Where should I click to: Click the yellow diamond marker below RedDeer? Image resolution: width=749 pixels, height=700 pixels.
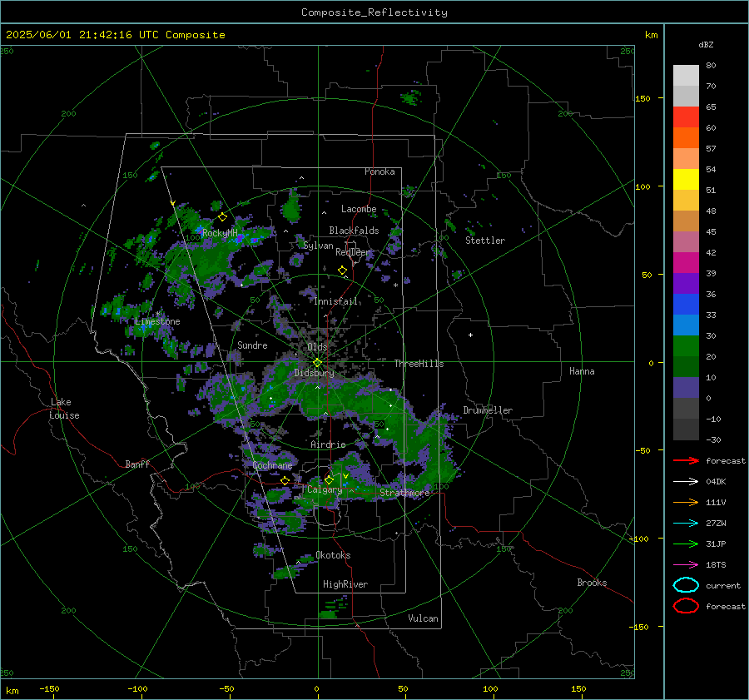point(342,271)
